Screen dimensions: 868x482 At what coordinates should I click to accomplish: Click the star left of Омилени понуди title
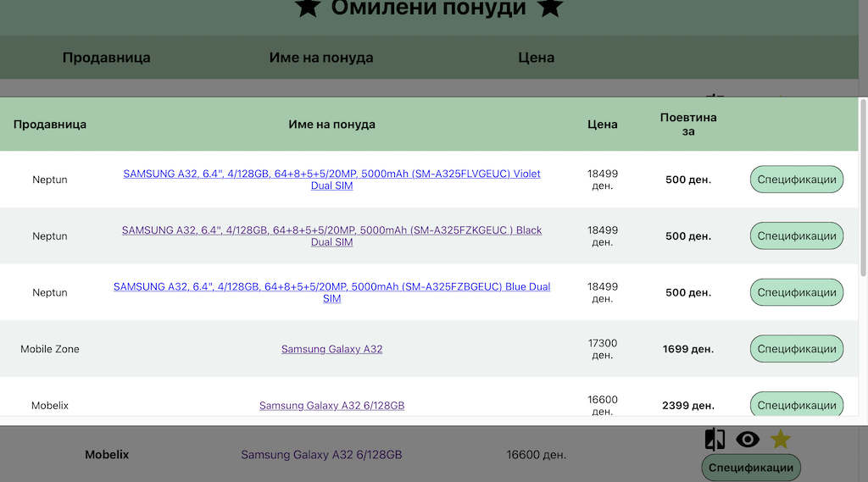click(x=308, y=8)
